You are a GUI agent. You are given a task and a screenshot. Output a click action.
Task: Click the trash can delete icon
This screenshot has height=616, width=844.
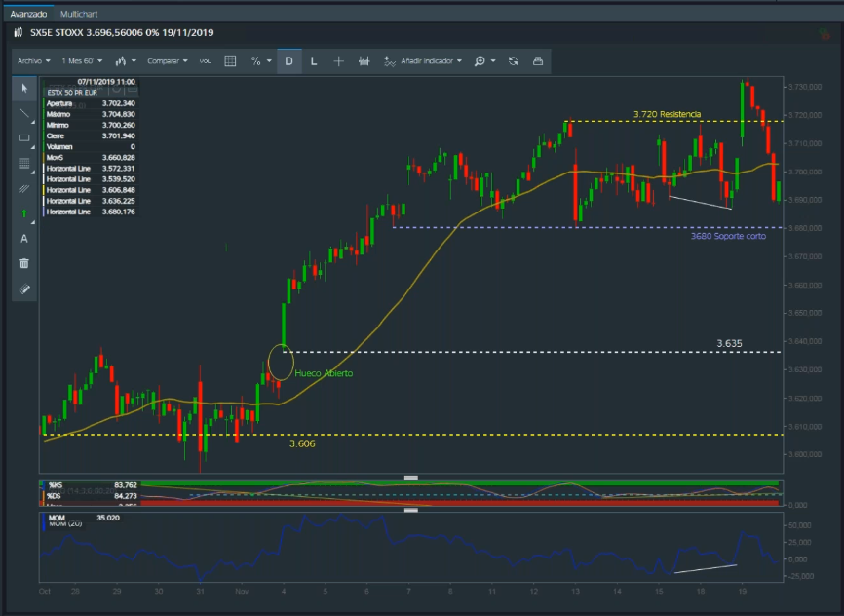click(x=24, y=263)
